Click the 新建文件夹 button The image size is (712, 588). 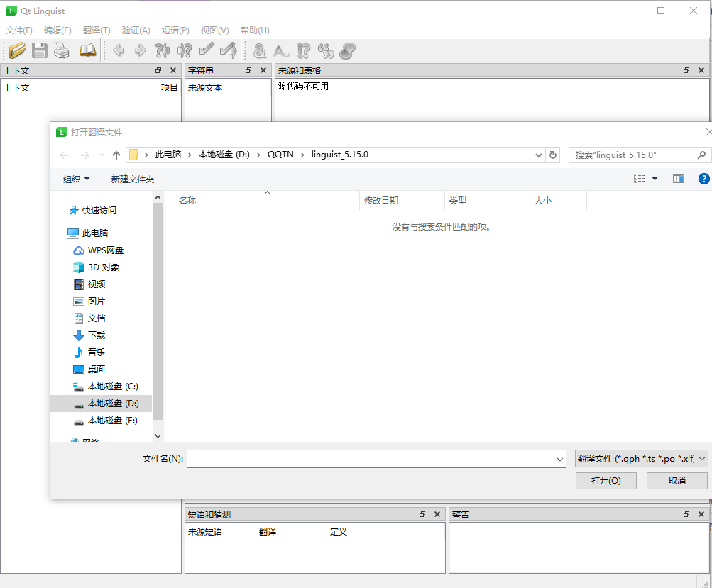[133, 179]
